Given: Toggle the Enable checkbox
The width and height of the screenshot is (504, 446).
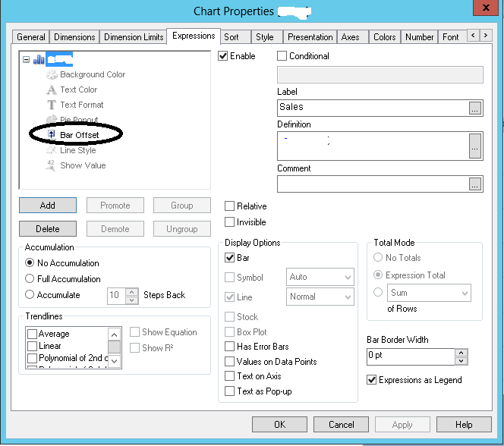Looking at the screenshot, I should (x=223, y=56).
